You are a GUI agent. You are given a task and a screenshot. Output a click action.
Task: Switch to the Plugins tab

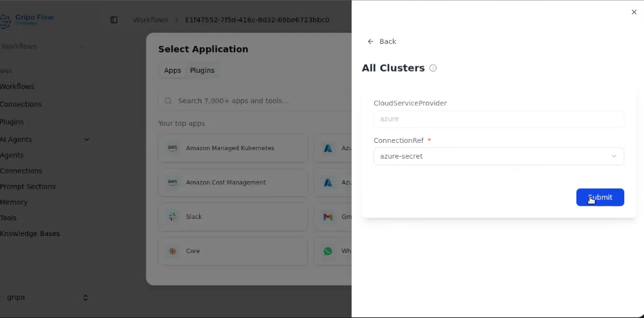(202, 70)
